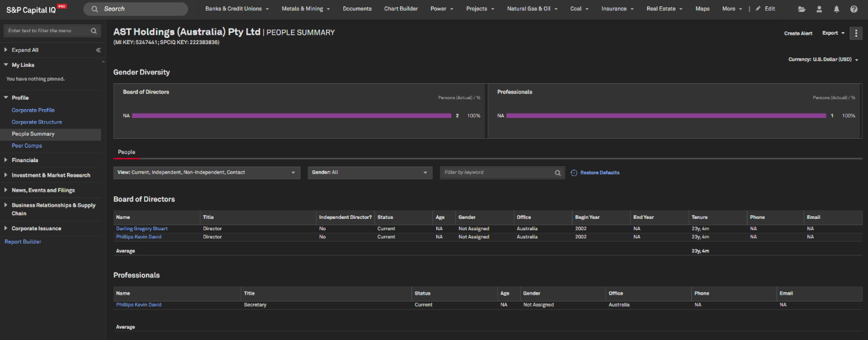This screenshot has width=868, height=340.
Task: Open the Insurance menu
Action: click(618, 9)
